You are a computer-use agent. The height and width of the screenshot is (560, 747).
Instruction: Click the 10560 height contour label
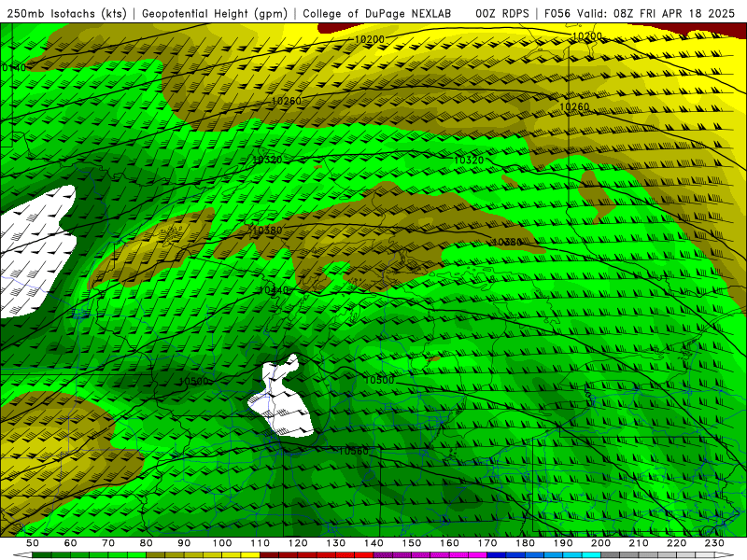tap(353, 451)
